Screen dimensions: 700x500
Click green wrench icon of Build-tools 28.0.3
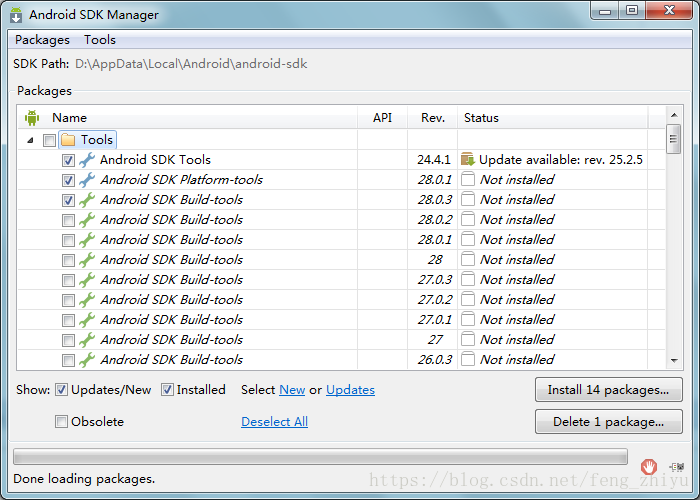87,200
